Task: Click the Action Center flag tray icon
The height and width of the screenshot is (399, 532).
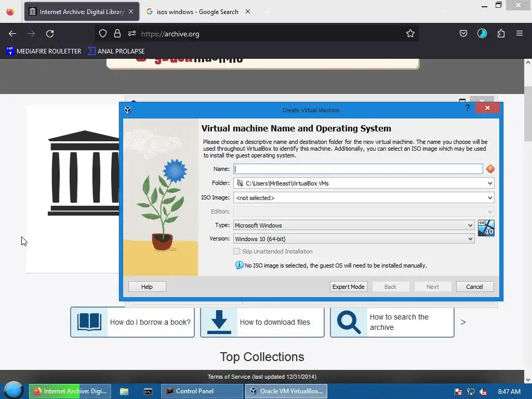Action: coord(458,392)
